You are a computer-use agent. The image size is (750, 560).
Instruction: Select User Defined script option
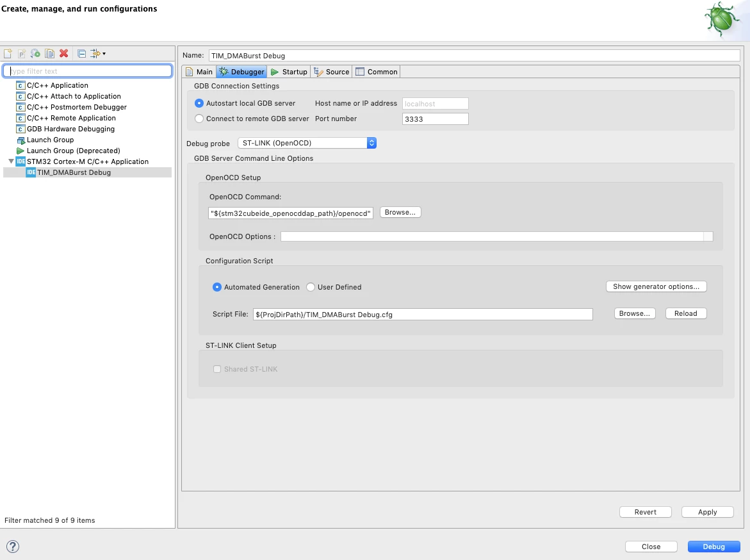311,287
